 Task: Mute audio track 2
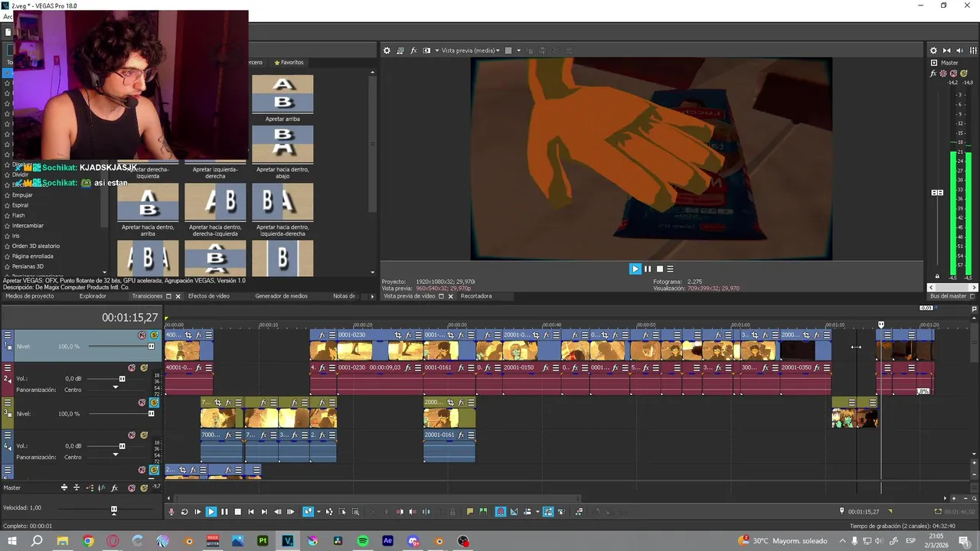coord(132,368)
